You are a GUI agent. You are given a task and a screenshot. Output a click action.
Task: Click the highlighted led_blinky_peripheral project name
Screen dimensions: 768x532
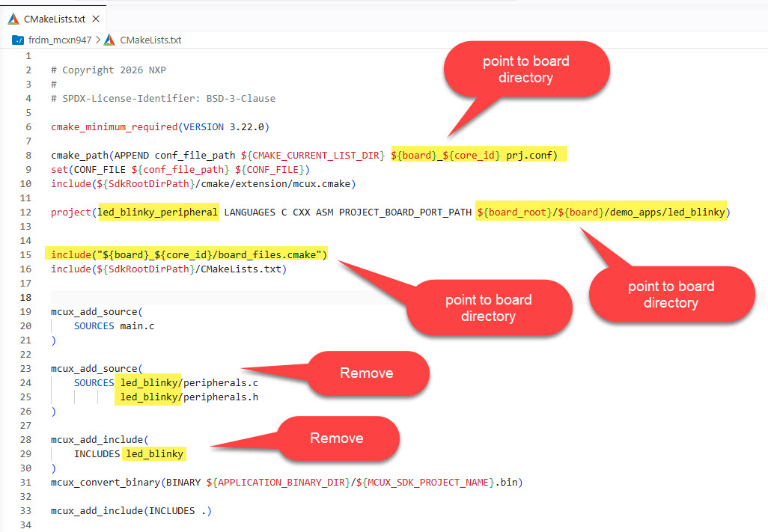coord(158,213)
